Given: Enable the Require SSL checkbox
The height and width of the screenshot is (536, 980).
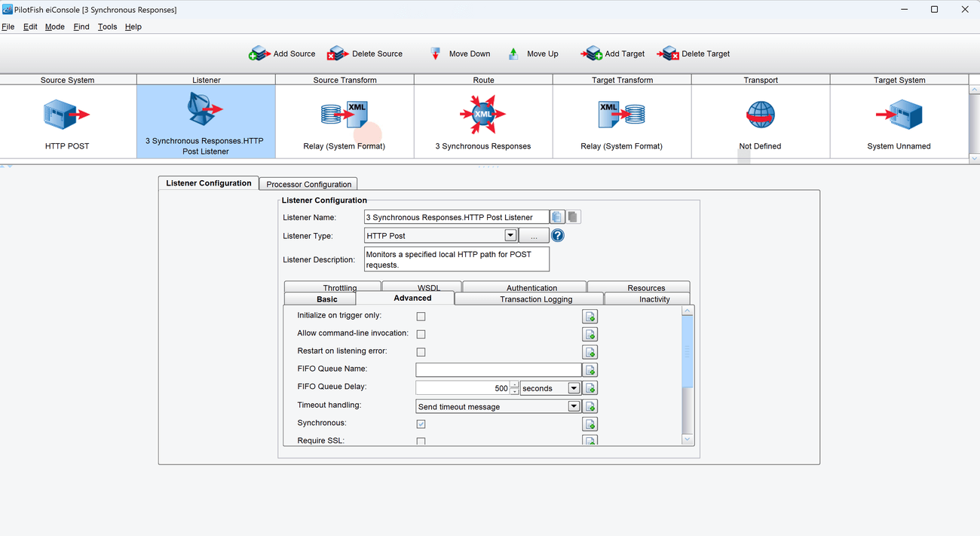Looking at the screenshot, I should click(x=421, y=442).
